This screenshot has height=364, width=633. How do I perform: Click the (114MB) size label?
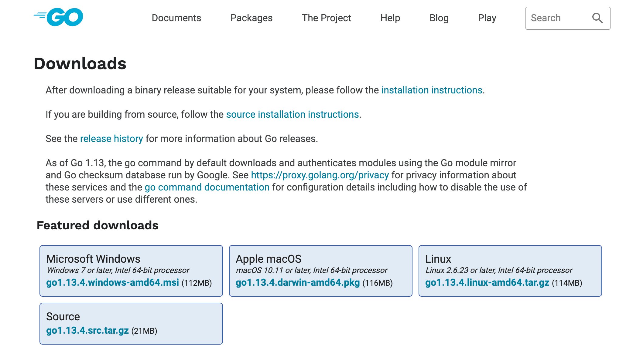[x=567, y=283]
